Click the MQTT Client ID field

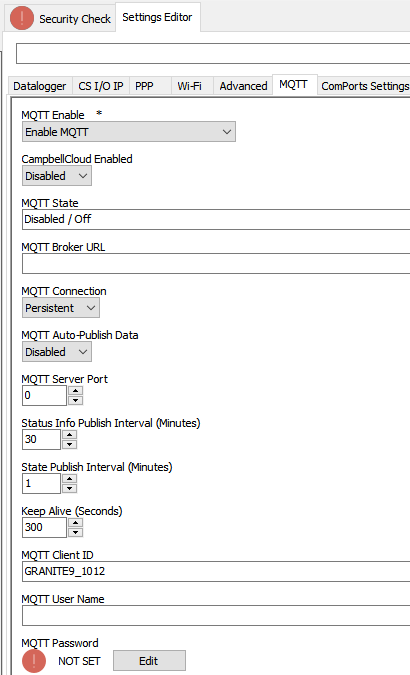point(216,571)
